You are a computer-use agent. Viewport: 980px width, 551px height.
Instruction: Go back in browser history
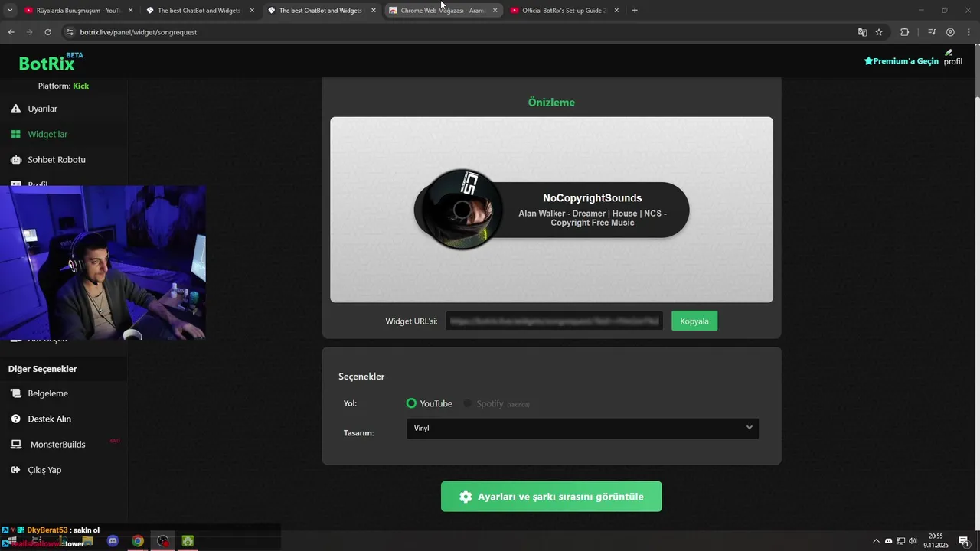pyautogui.click(x=11, y=32)
